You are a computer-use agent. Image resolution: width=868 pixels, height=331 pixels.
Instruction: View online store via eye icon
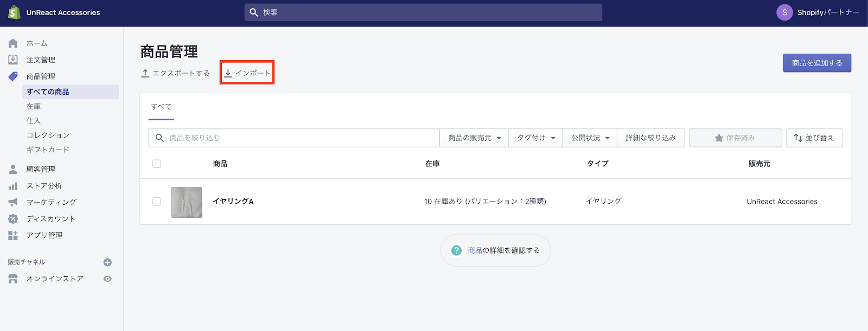(107, 279)
